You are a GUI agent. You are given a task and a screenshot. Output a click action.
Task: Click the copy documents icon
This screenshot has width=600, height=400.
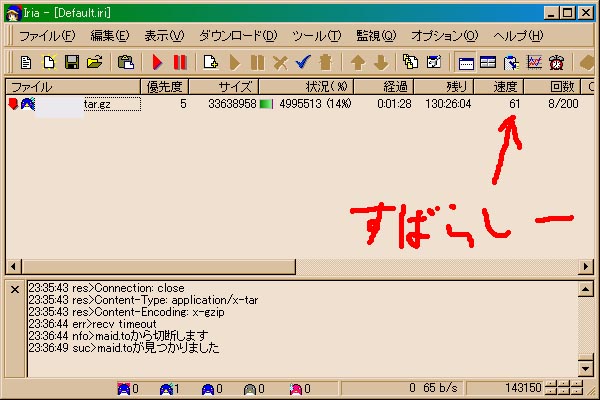pos(411,62)
